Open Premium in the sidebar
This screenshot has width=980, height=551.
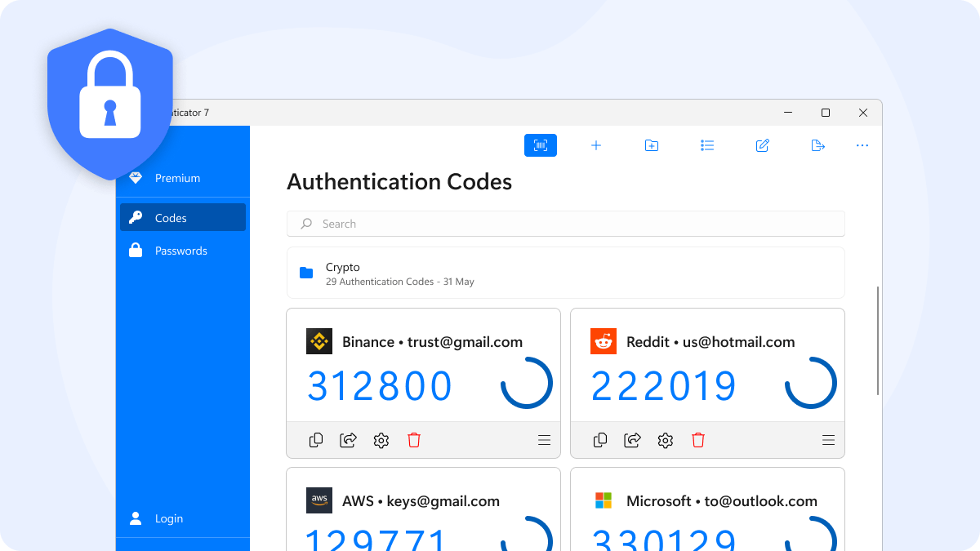coord(183,178)
